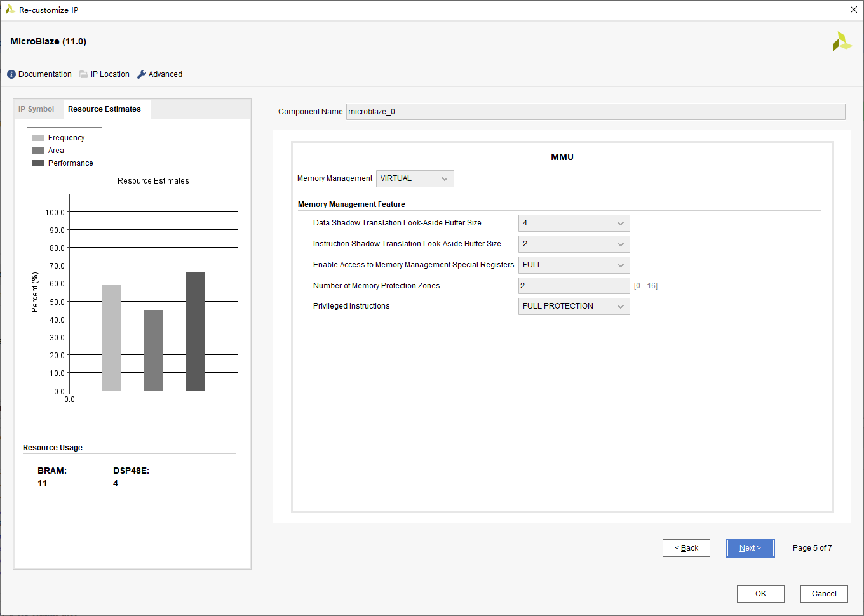864x616 pixels.
Task: Click the Advanced wrench icon
Action: coord(142,74)
